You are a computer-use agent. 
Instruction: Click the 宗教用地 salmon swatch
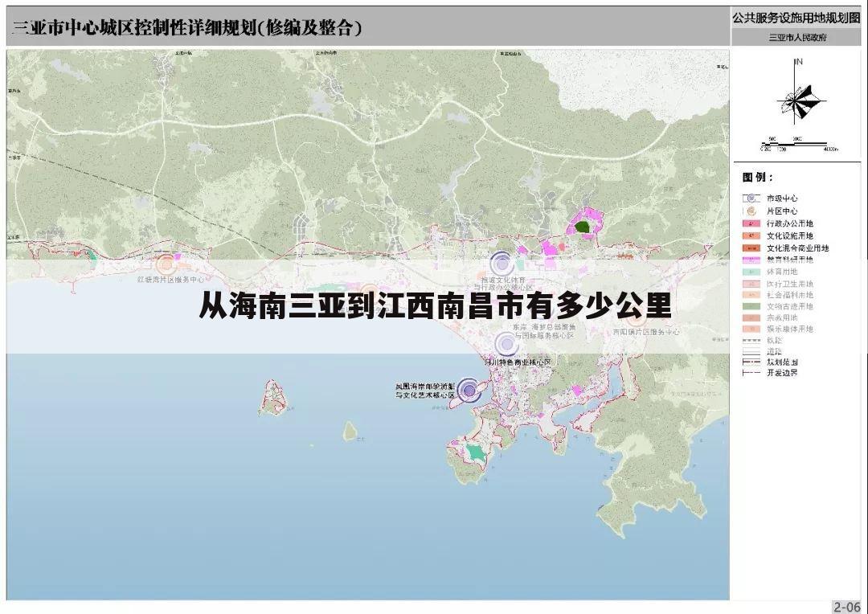(751, 317)
